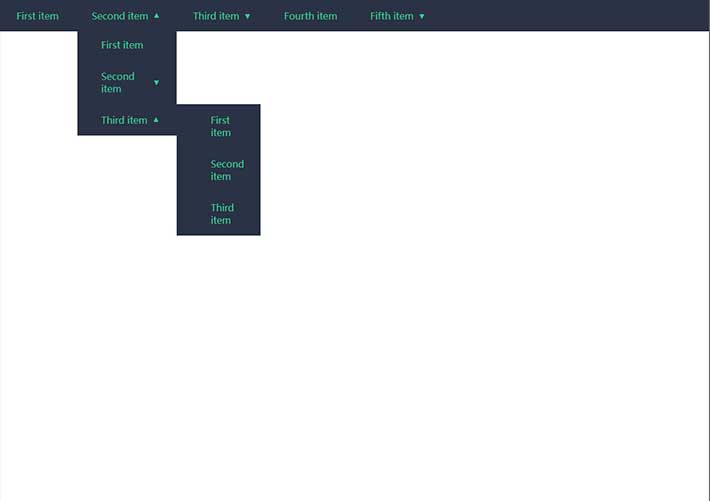The image size is (710, 501).
Task: Click the down triangle next to Fifth item
Action: [422, 17]
